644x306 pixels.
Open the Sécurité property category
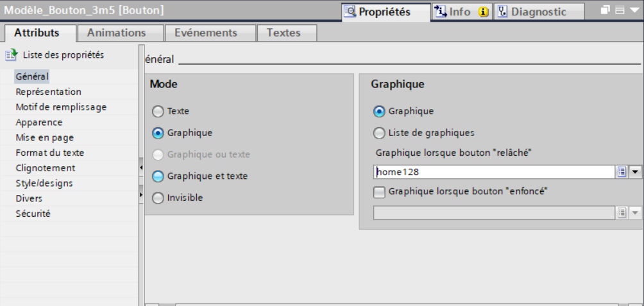[x=33, y=214]
